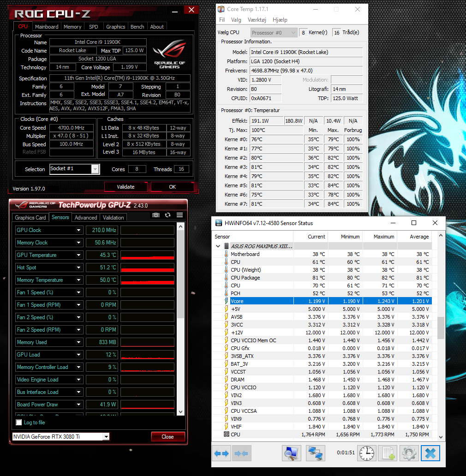This screenshot has height=476, width=466.
Task: Click the HWiNFO sensor list vertical scrollbar
Action: click(x=441, y=327)
